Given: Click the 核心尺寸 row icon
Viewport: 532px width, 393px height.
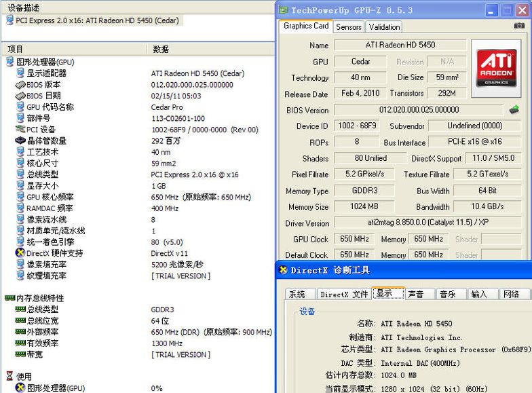Looking at the screenshot, I should click(20, 163).
